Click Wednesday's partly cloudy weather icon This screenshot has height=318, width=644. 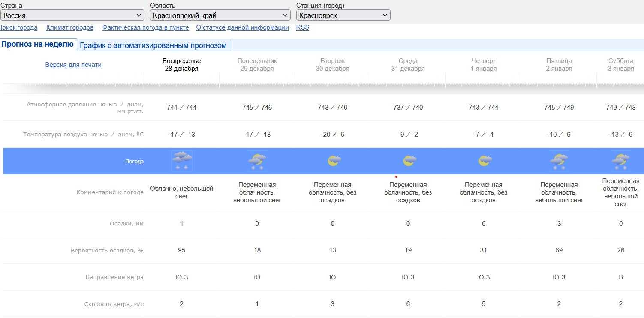409,161
